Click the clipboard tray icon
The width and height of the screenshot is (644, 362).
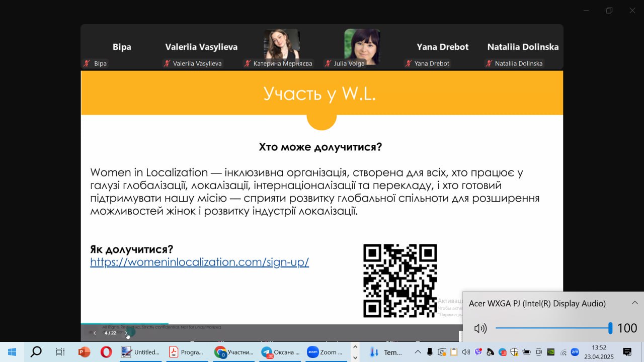pyautogui.click(x=454, y=352)
